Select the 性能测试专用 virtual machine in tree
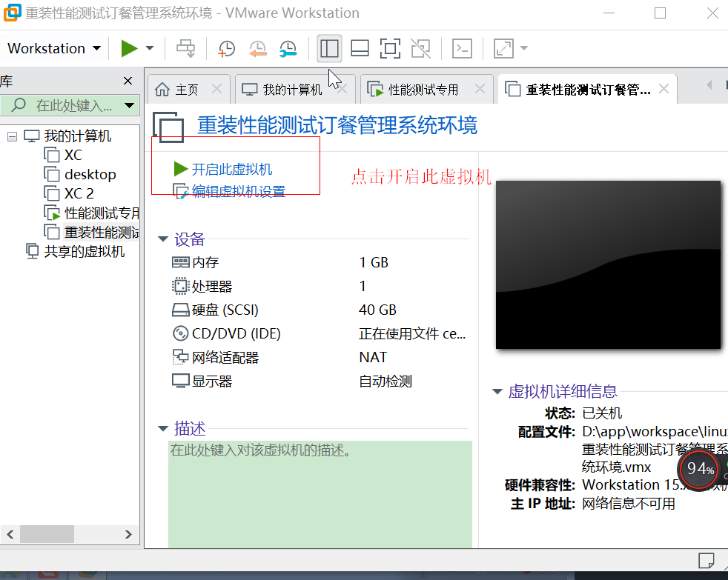The width and height of the screenshot is (728, 580). [x=102, y=213]
